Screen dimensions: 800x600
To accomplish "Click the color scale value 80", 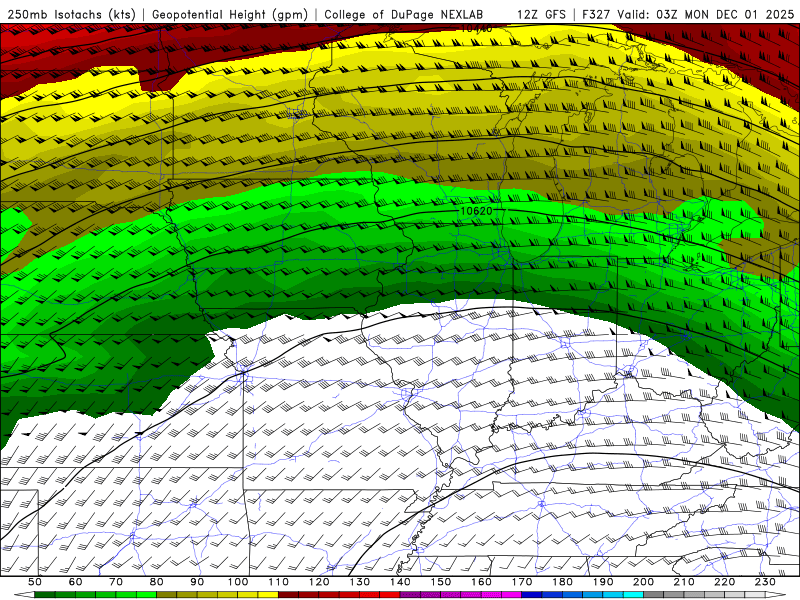I will (x=157, y=582).
